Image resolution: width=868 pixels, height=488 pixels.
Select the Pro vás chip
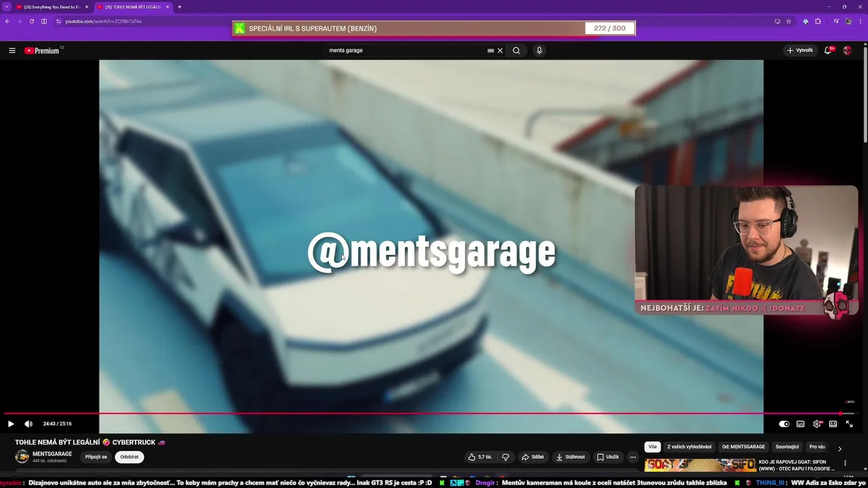(817, 447)
